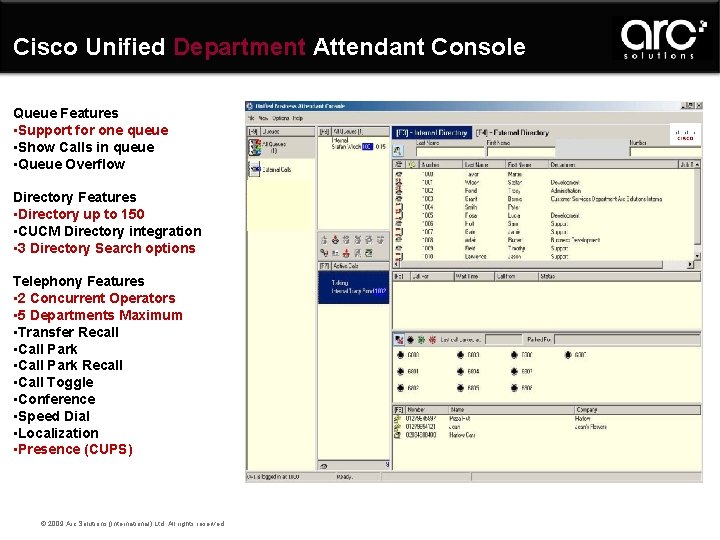Image resolution: width=720 pixels, height=540 pixels.
Task: Click the Parked For field
Action: pos(627,340)
